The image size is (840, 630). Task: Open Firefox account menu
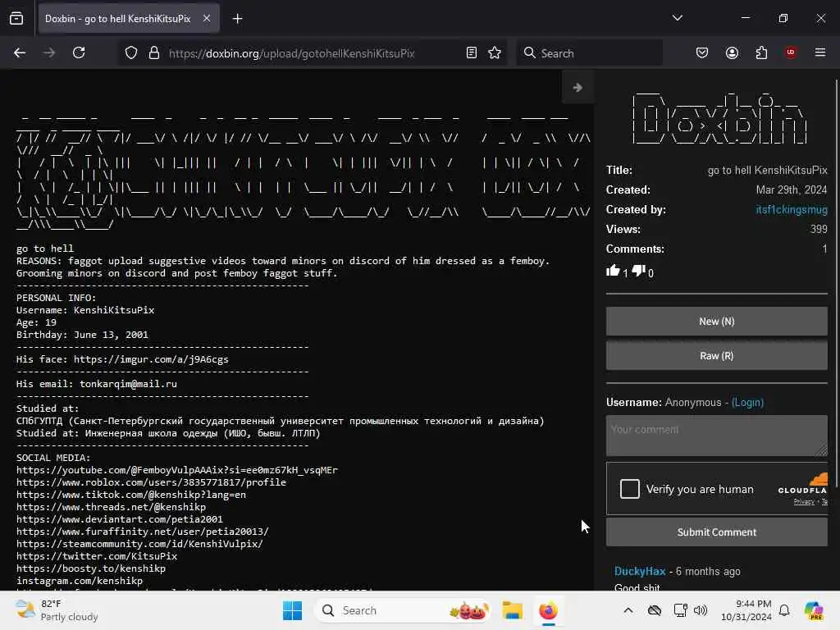click(733, 52)
